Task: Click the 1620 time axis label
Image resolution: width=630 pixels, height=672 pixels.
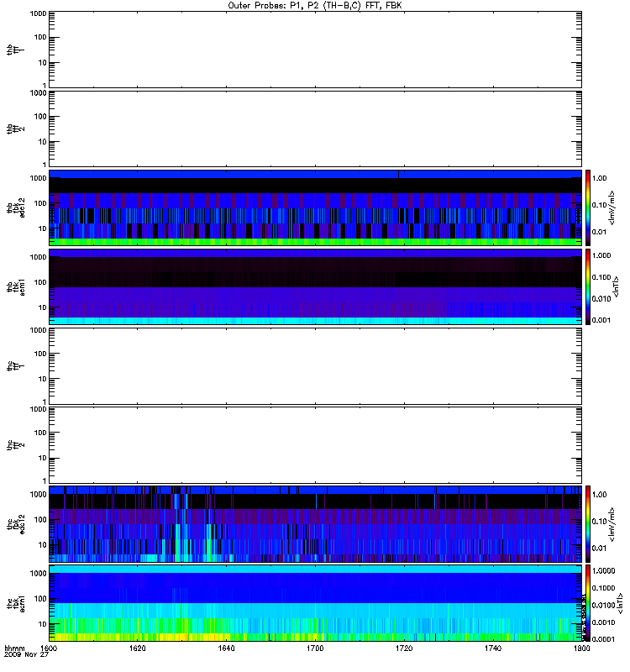Action: [138, 648]
